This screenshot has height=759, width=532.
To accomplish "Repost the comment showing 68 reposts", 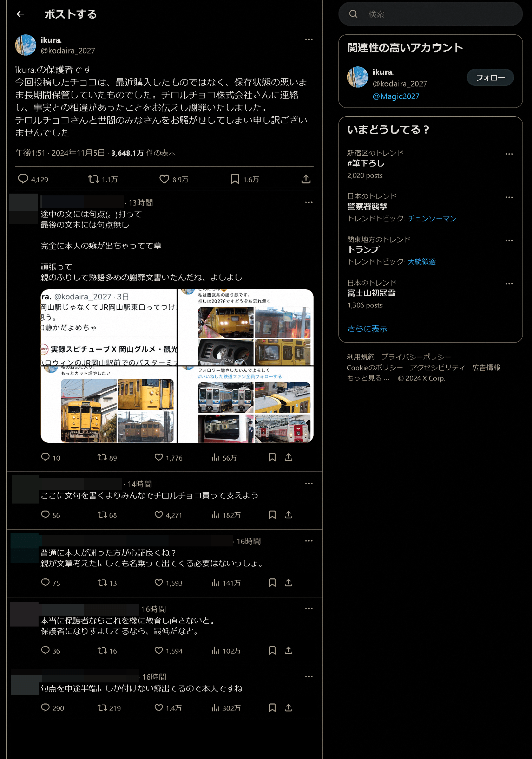I will (102, 515).
